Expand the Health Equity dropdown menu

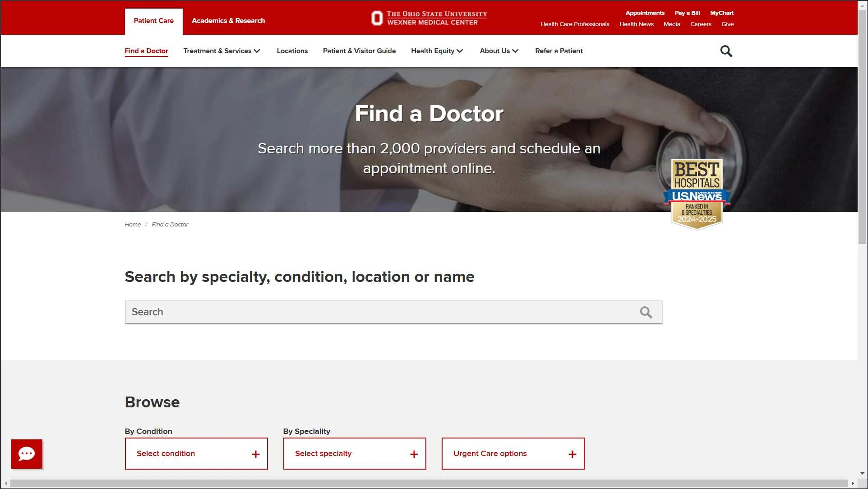pos(437,51)
